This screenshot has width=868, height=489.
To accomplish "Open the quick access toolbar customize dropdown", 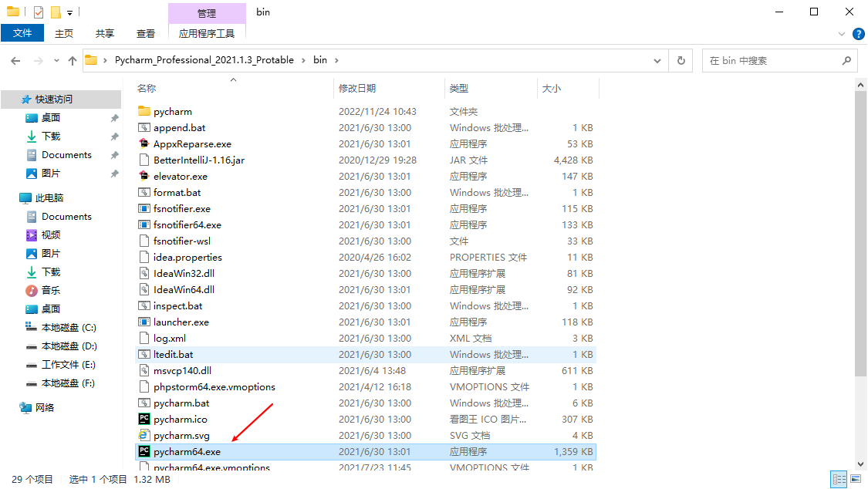I will (x=69, y=12).
